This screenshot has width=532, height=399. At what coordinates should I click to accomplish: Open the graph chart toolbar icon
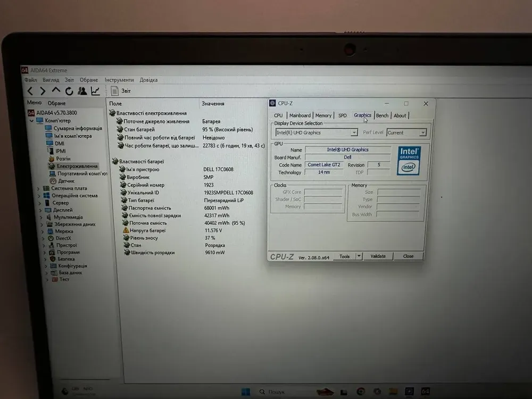95,91
